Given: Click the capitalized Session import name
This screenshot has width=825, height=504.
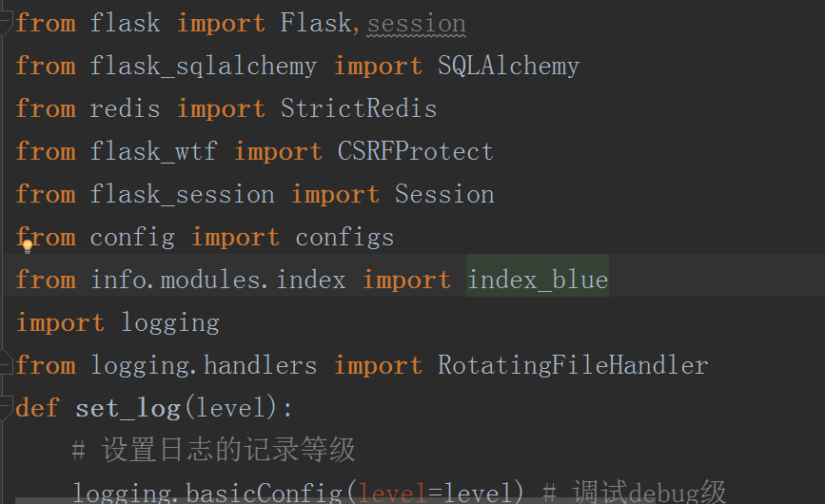Looking at the screenshot, I should click(444, 194).
